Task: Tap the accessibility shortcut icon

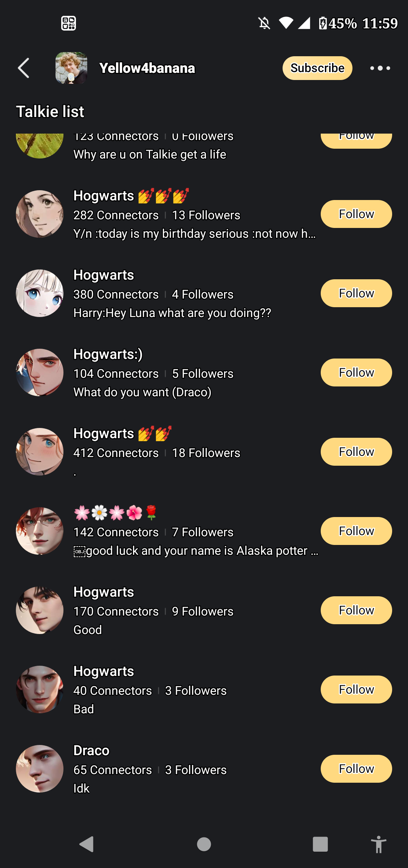Action: point(378,844)
